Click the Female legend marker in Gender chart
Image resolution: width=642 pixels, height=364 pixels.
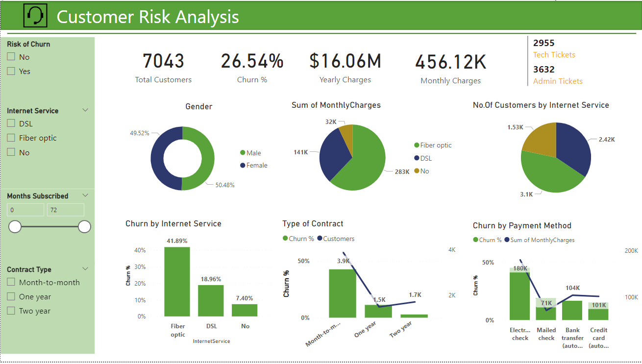[x=244, y=165]
